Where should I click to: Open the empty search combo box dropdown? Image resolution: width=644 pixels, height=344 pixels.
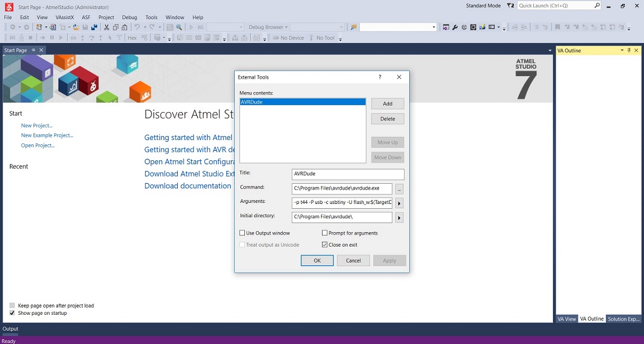pyautogui.click(x=434, y=27)
